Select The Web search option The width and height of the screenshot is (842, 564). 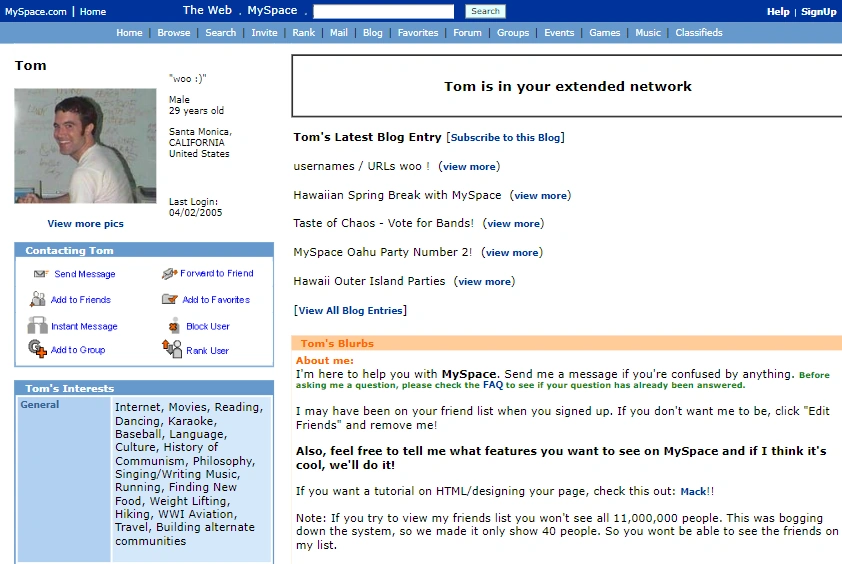coord(207,10)
